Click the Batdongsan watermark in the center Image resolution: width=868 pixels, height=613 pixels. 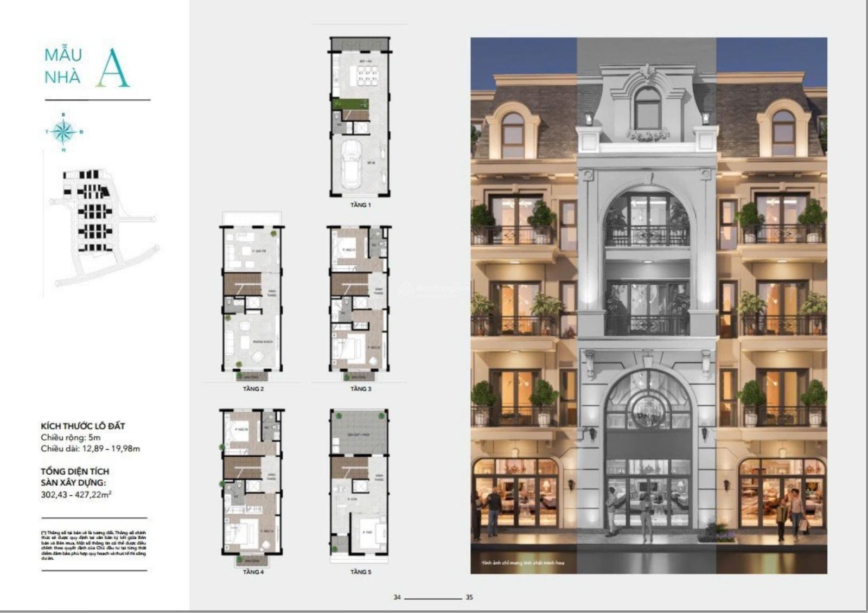434,289
